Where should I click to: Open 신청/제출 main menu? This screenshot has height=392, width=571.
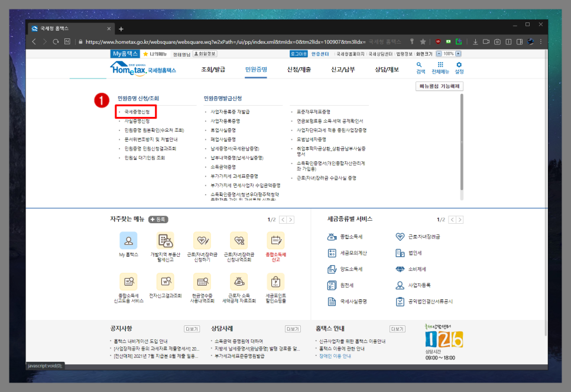pyautogui.click(x=299, y=70)
